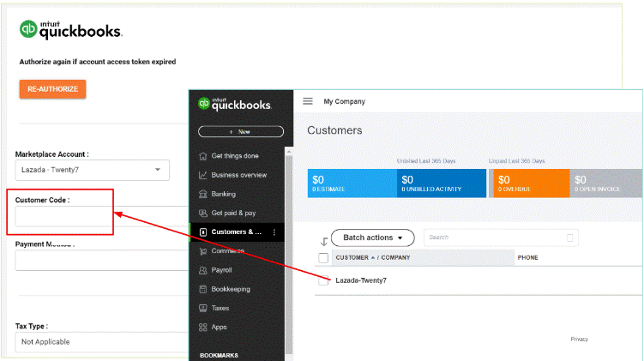Click the Taxes icon
The width and height of the screenshot is (644, 361).
point(203,308)
